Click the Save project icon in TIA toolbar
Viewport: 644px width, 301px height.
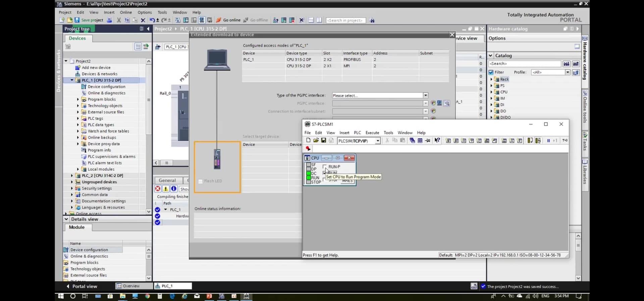click(x=77, y=20)
